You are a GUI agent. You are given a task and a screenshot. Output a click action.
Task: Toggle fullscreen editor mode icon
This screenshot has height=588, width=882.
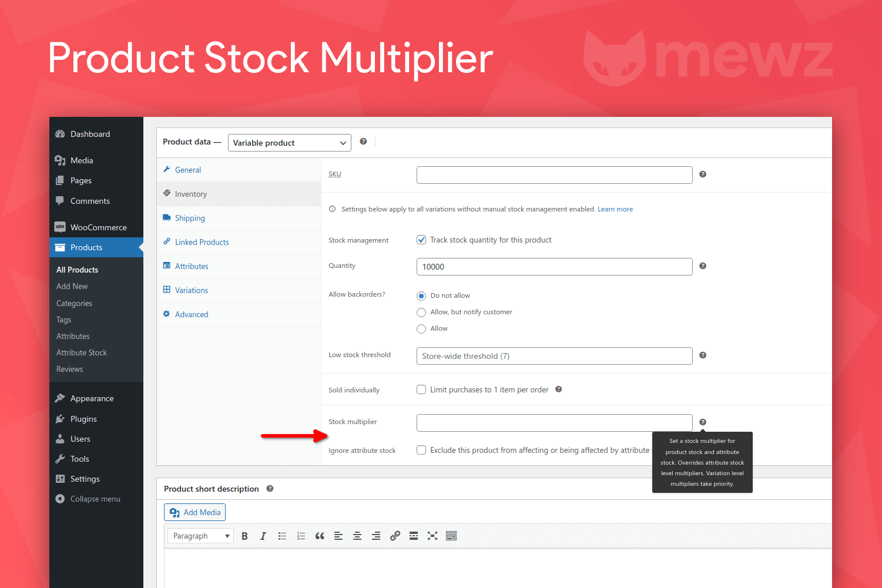pos(432,536)
